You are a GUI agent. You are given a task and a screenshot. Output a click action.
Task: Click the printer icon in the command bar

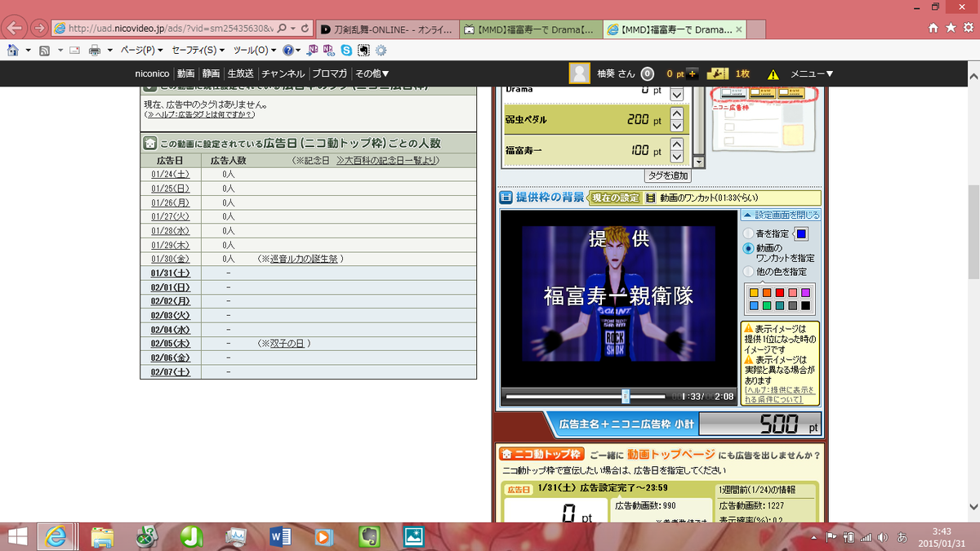tap(95, 50)
